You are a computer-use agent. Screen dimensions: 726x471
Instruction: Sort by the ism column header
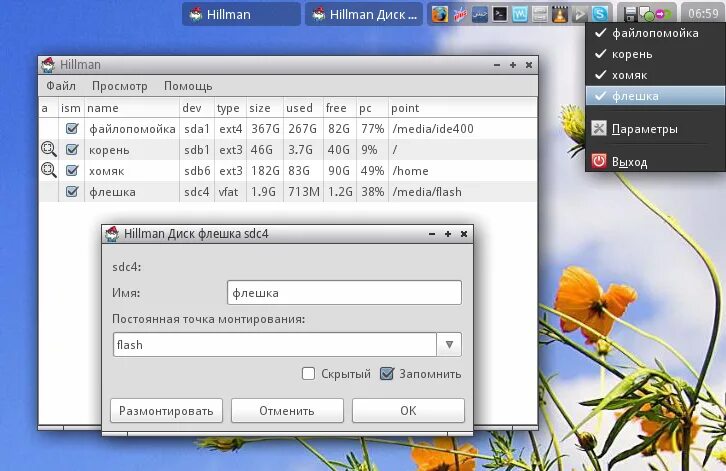pyautogui.click(x=71, y=108)
